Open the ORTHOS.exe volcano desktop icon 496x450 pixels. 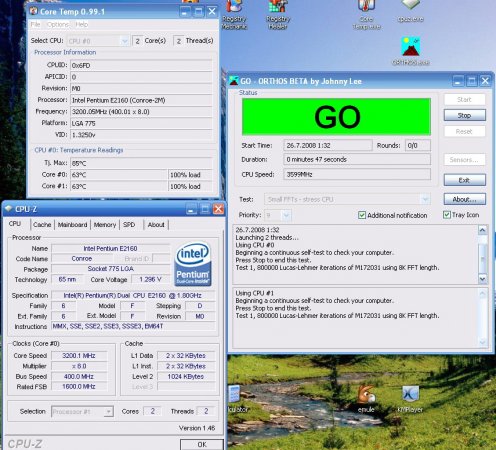click(411, 51)
